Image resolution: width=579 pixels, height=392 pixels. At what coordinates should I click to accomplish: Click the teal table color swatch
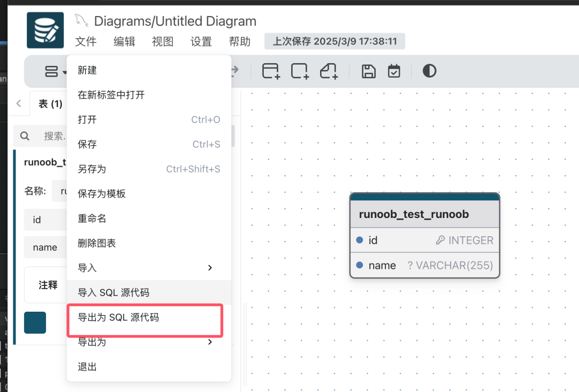pos(35,322)
